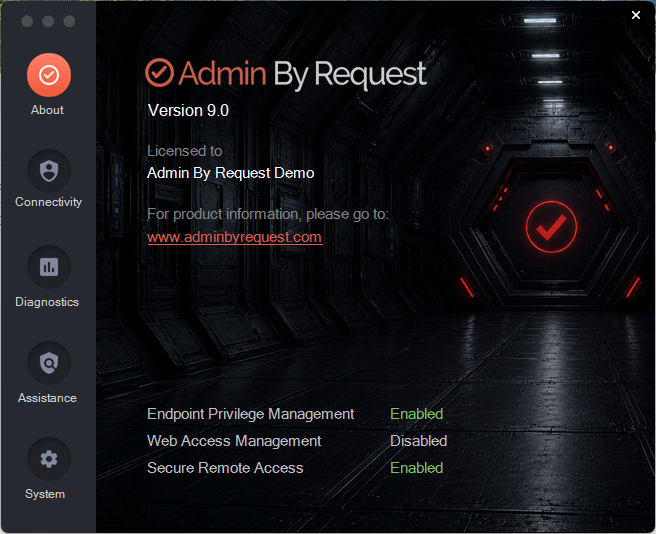Select the About label in sidebar
This screenshot has width=656, height=534.
click(47, 110)
